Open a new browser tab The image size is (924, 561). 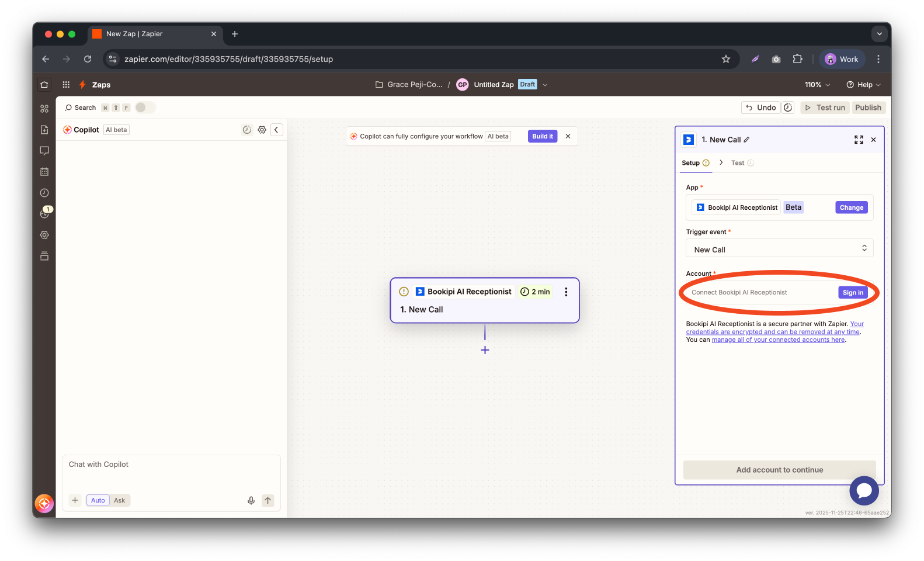pos(235,34)
